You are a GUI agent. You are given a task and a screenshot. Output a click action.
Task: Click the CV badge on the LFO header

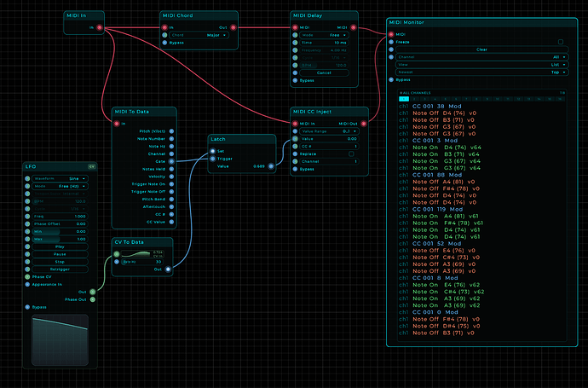click(x=92, y=166)
